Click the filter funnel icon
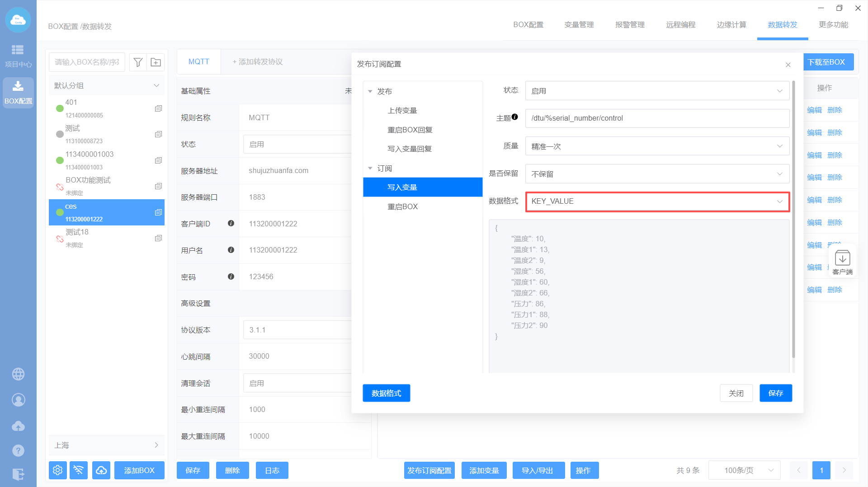Viewport: 868px width, 487px height. click(x=138, y=62)
